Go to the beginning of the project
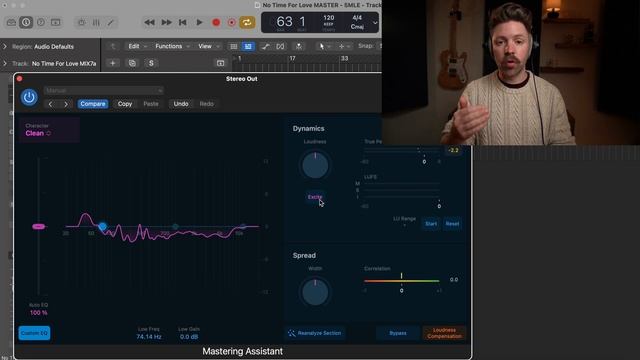This screenshot has width=640, height=360. click(182, 22)
